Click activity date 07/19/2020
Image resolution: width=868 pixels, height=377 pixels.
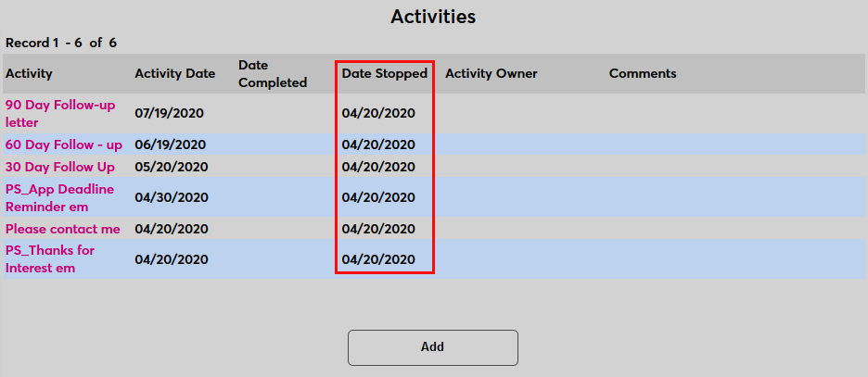[169, 113]
